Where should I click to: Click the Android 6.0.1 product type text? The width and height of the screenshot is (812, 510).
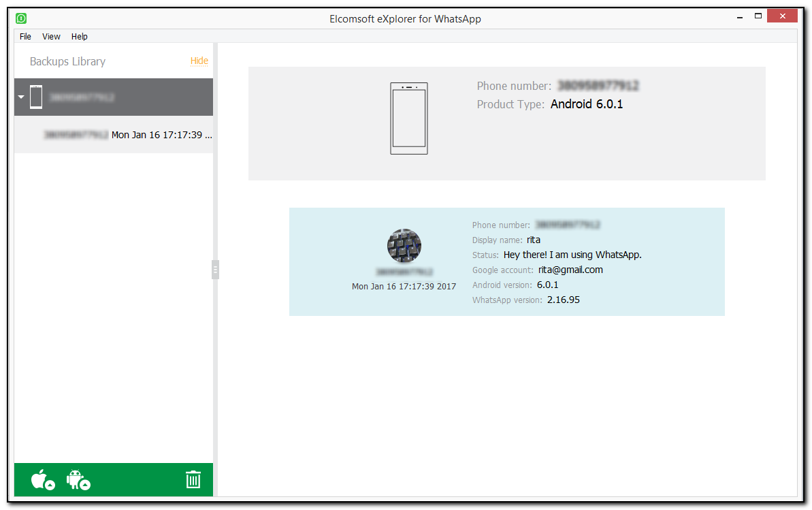tap(586, 104)
